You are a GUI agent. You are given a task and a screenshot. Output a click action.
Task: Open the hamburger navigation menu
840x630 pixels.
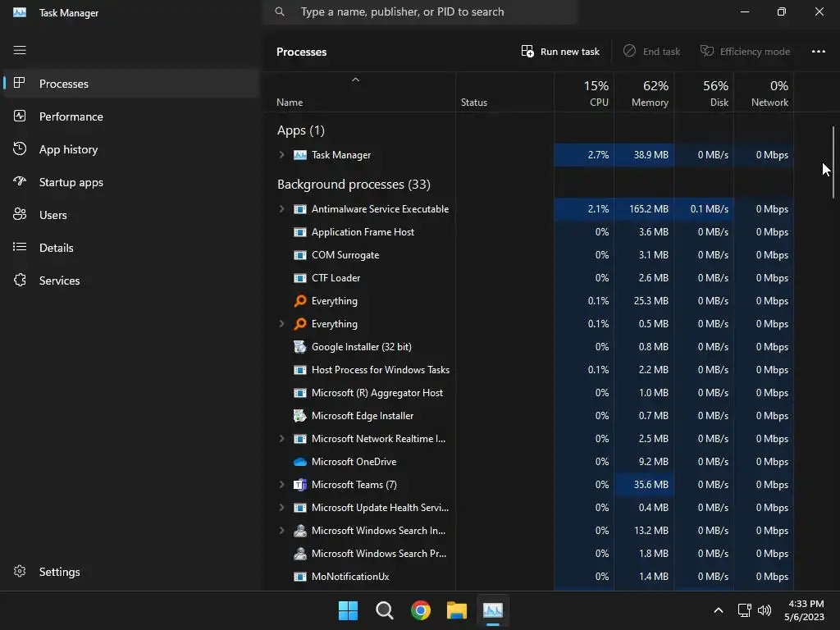click(x=20, y=50)
